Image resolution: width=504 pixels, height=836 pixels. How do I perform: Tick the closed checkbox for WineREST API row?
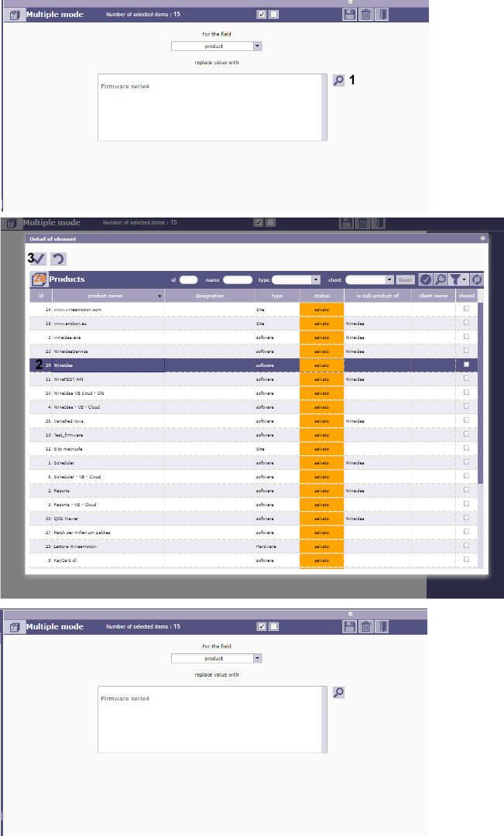click(467, 378)
